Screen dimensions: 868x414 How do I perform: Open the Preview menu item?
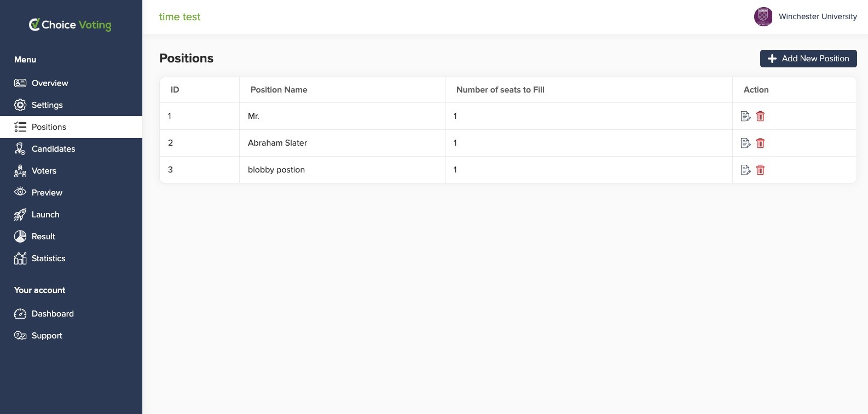tap(71, 193)
